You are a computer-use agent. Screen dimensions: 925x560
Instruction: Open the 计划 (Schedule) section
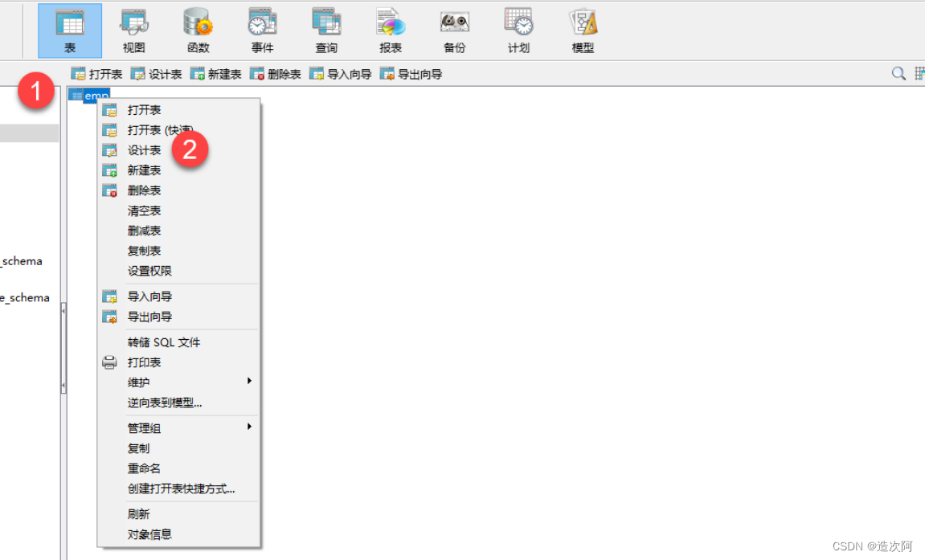tap(518, 31)
